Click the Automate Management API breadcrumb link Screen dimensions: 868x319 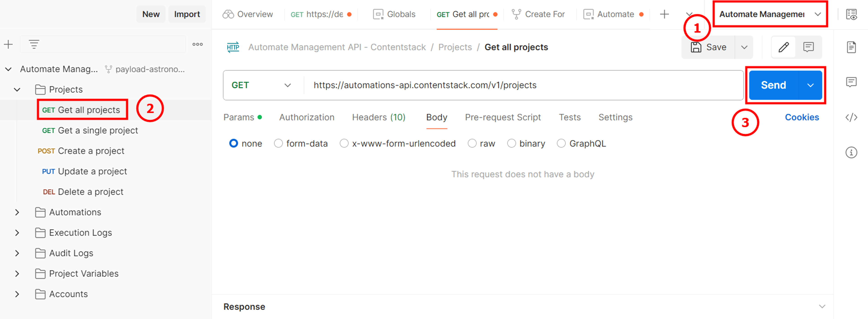(337, 47)
